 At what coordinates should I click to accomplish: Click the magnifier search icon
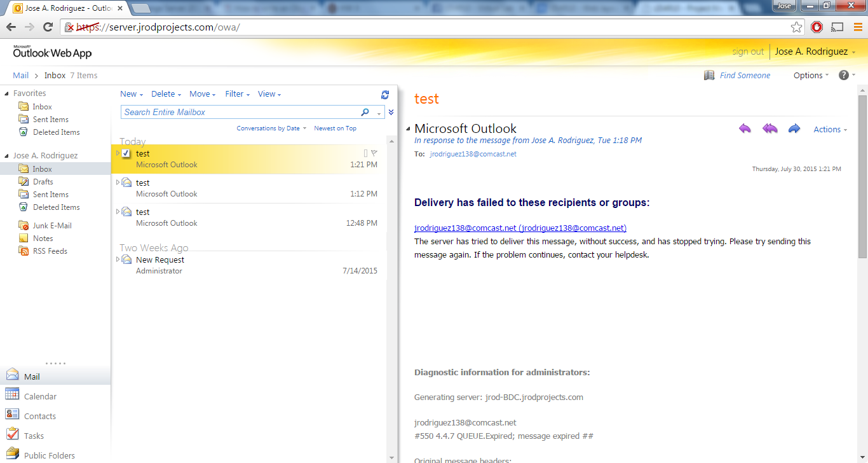tap(365, 112)
